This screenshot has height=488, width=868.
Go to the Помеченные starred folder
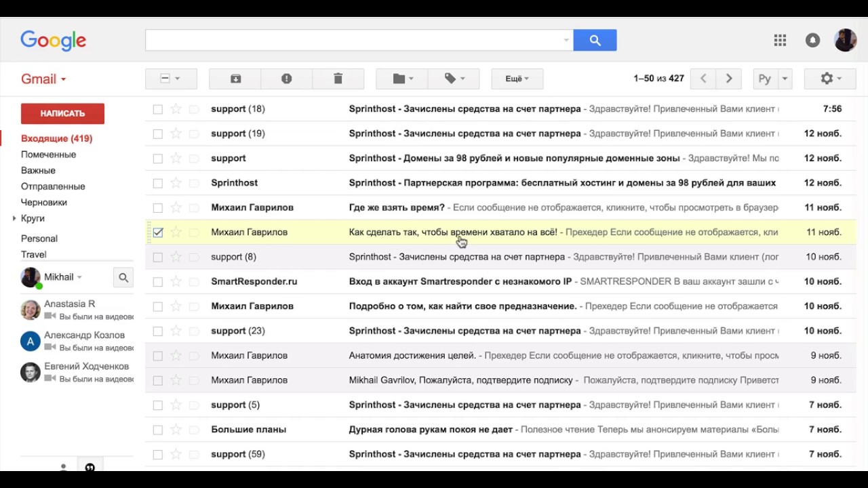[x=48, y=155]
